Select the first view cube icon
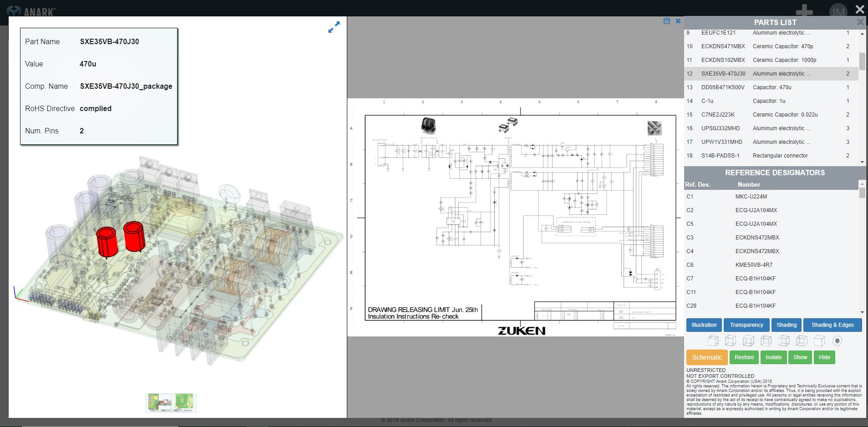868x427 pixels. point(713,341)
